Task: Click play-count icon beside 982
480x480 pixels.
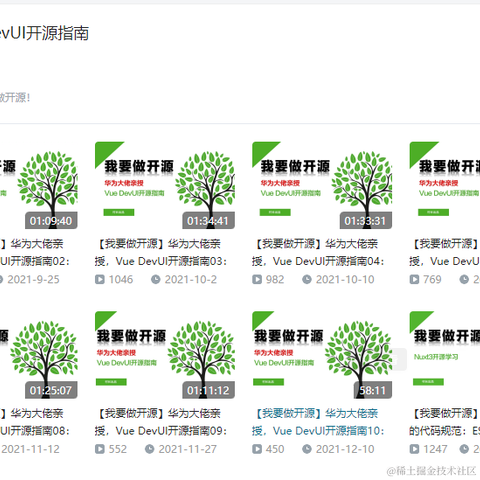Action: coord(257,279)
